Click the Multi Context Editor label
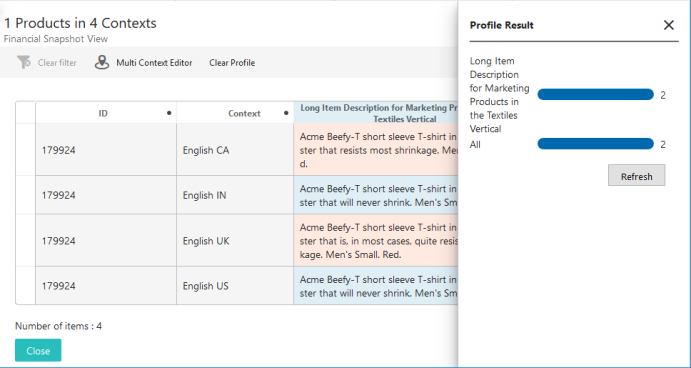 [154, 63]
